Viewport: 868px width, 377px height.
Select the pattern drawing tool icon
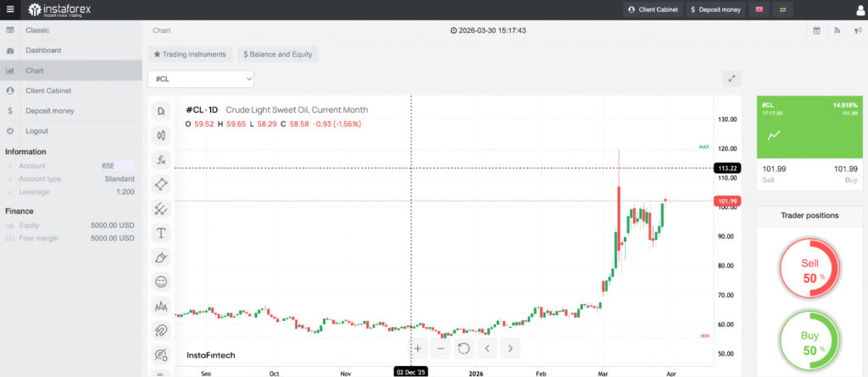161,185
